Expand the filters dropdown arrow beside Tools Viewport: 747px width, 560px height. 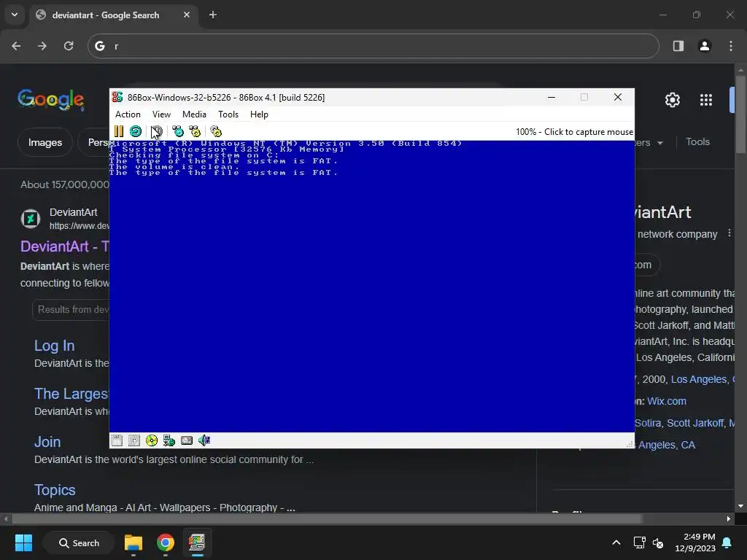coord(660,143)
